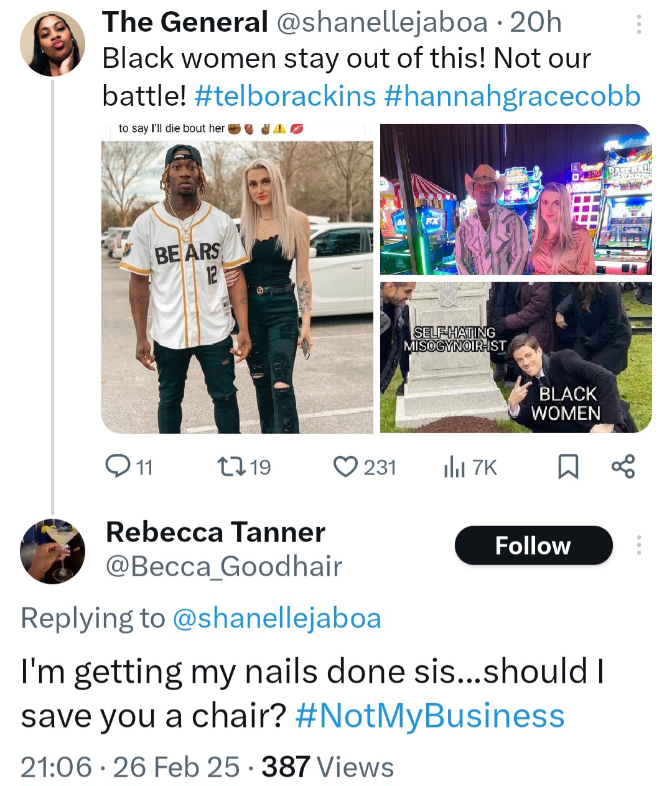View analytics icon showing 7K

(454, 467)
